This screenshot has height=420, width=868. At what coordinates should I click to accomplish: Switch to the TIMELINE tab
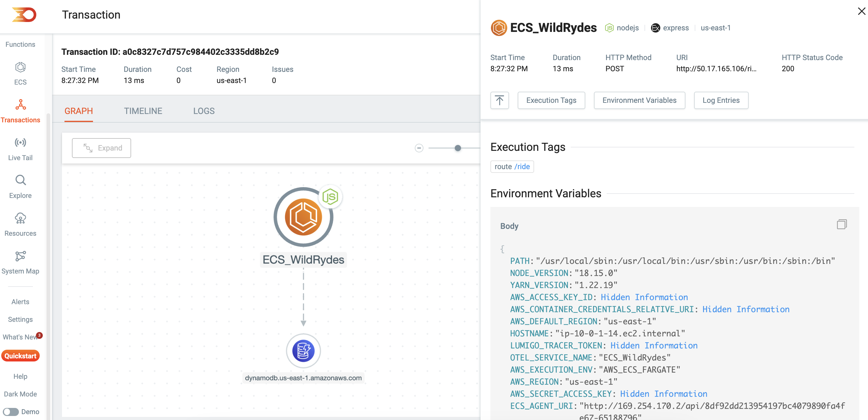(x=143, y=111)
